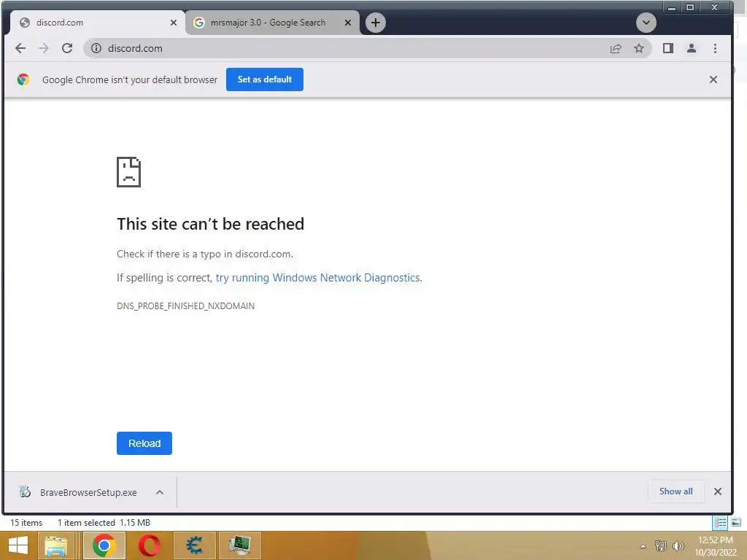
Task: Close the mrsmajor 3.0 Google Search tab
Action: (348, 23)
